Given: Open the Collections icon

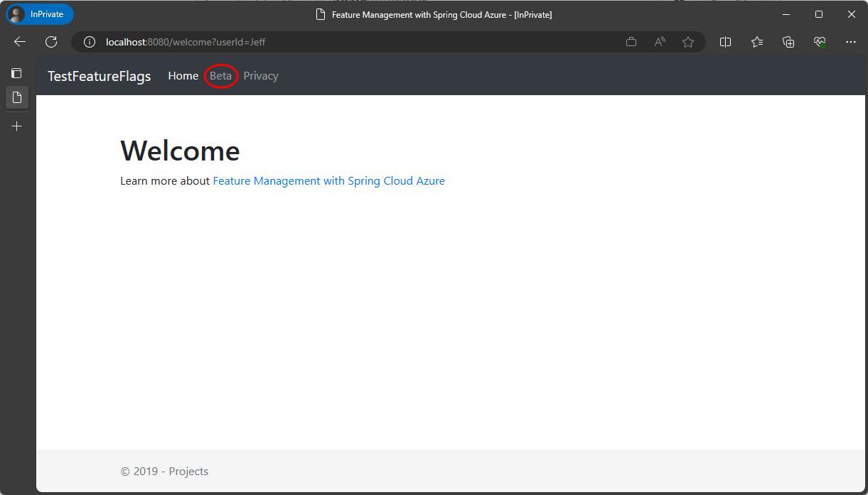Looking at the screenshot, I should (x=788, y=42).
